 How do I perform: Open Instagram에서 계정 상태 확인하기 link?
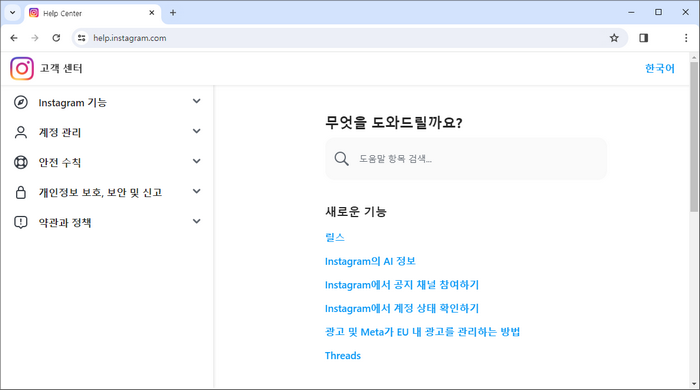pyautogui.click(x=402, y=308)
